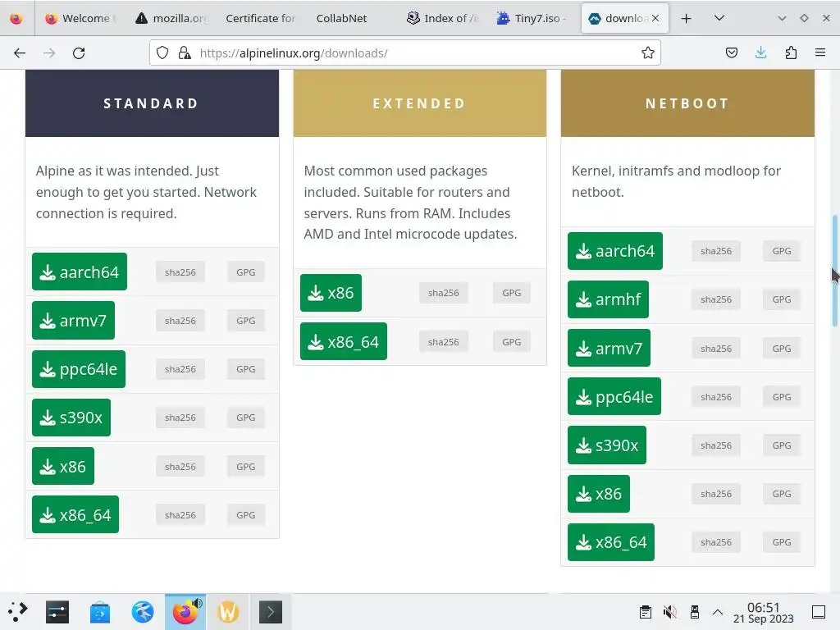Switch to the Welcome tab
Screen dimensions: 840x630
[80, 19]
